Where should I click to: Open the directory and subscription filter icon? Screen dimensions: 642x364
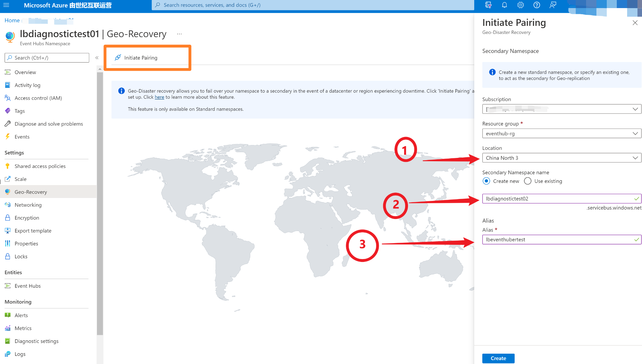coord(488,5)
